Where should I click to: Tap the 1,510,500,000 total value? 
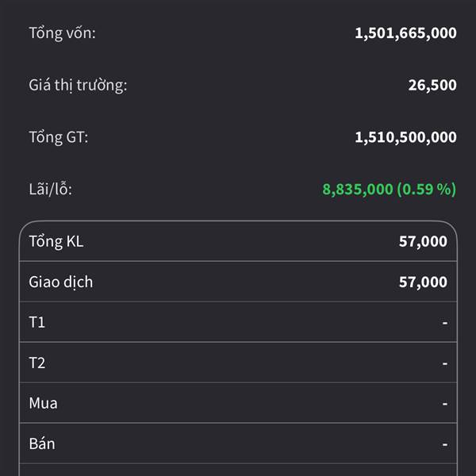click(x=405, y=137)
